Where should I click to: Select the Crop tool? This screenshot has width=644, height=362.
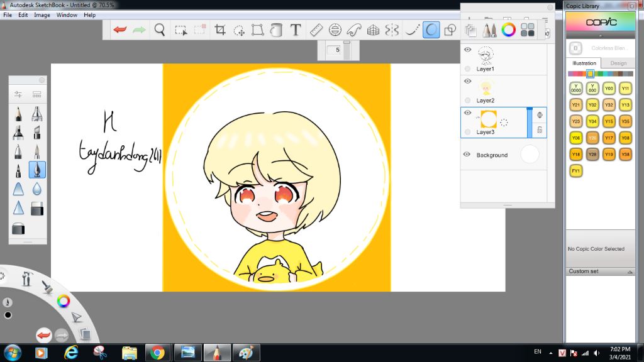pos(220,30)
